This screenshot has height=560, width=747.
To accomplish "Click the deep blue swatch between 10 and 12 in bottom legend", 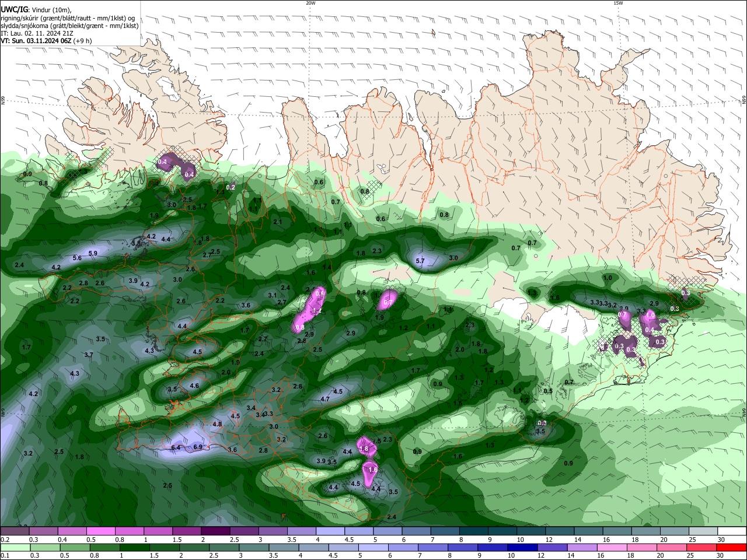I will click(521, 547).
